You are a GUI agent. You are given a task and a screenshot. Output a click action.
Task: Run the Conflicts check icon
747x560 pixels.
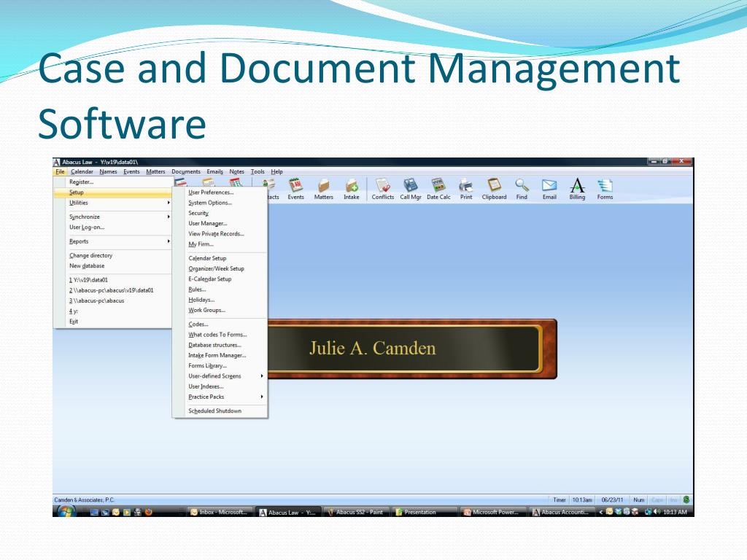(382, 189)
